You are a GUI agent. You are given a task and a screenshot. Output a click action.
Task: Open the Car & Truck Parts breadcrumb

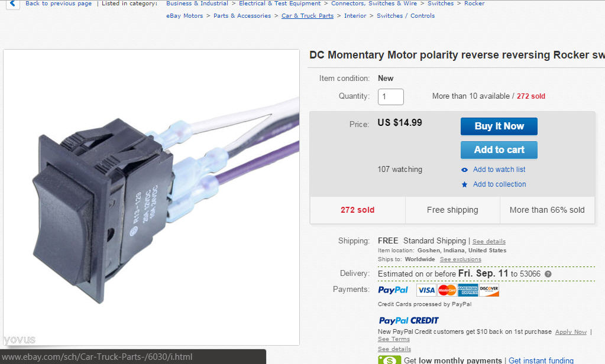tap(308, 16)
